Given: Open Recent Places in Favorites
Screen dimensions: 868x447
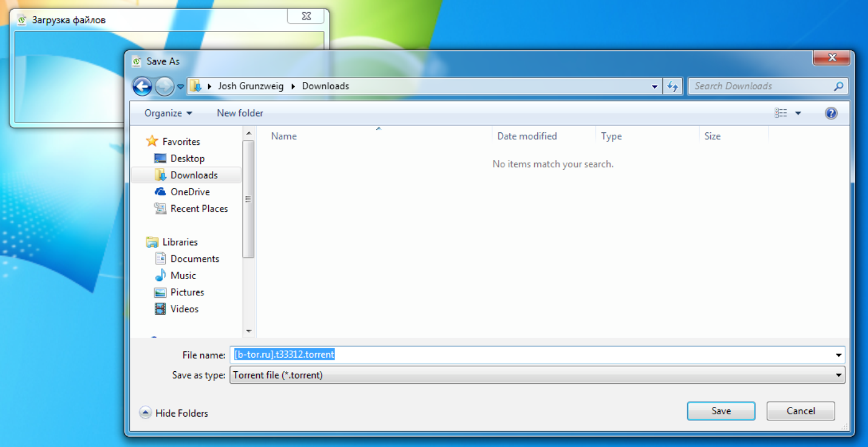Looking at the screenshot, I should (198, 209).
